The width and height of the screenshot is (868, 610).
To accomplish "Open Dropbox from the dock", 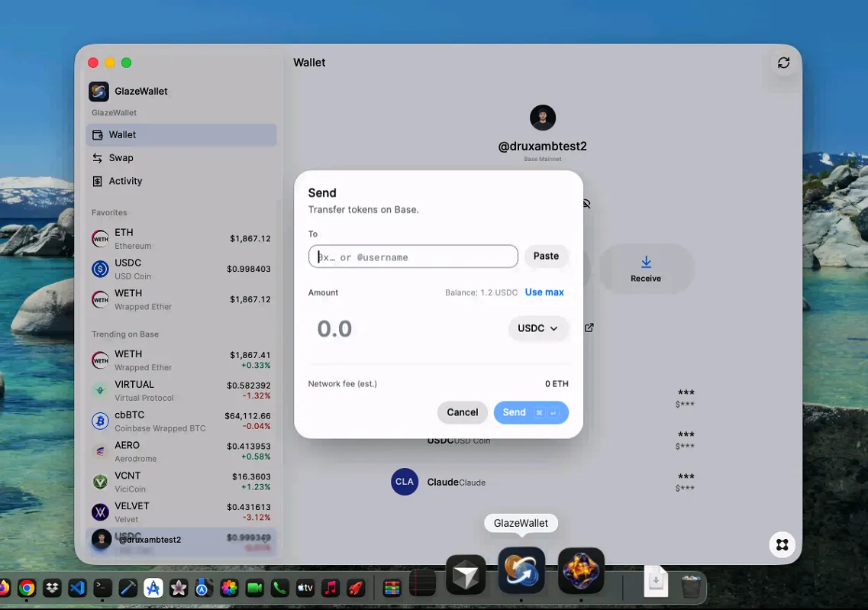I will click(52, 587).
